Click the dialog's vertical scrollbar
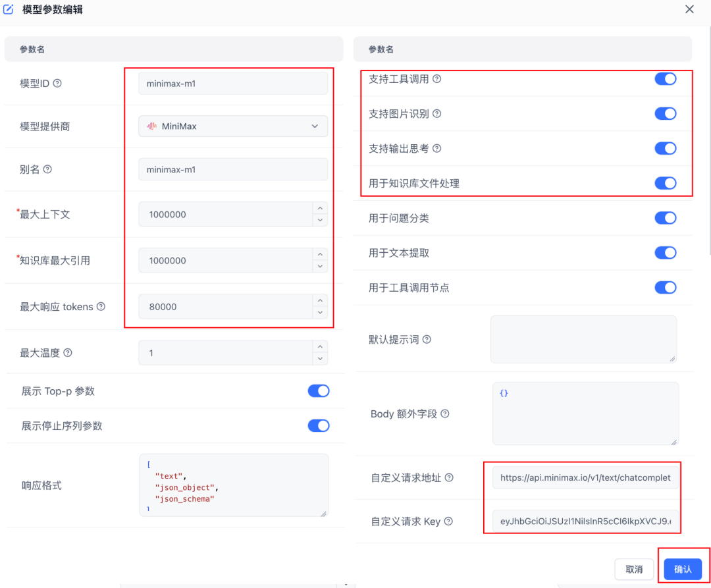The height and width of the screenshot is (588, 711). [709, 140]
